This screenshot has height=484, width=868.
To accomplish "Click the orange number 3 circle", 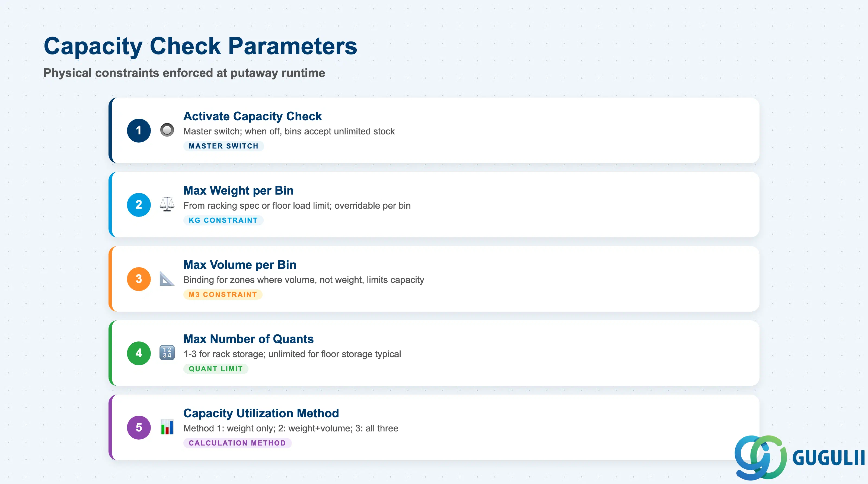I will pyautogui.click(x=139, y=279).
